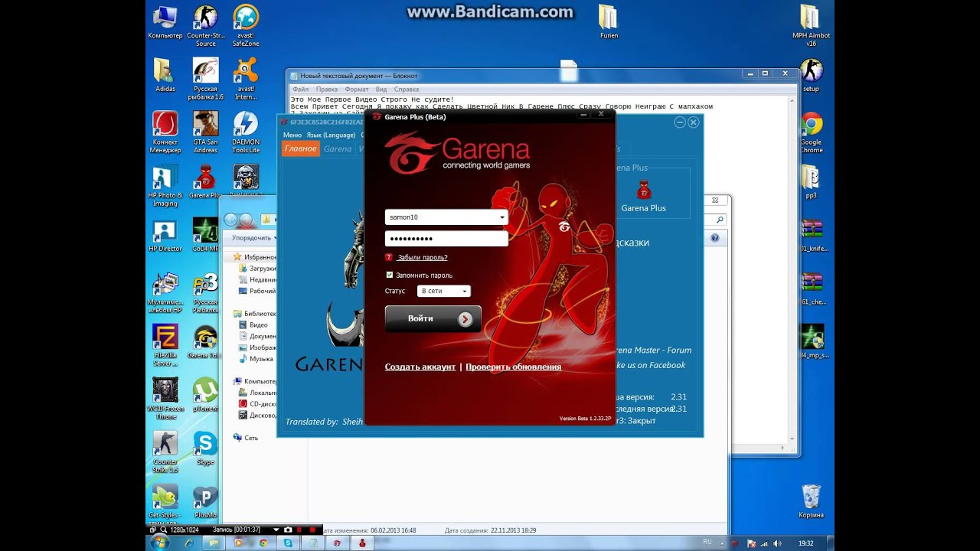The image size is (980, 551).
Task: Open the Статус dropdown set to В сети
Action: coord(444,291)
